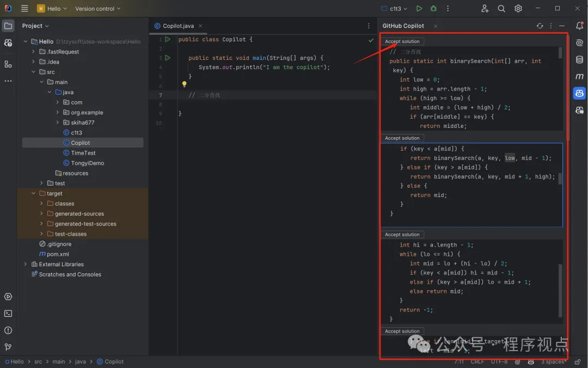Accept the first binarySearch solution
The width and height of the screenshot is (588, 368).
pos(402,41)
